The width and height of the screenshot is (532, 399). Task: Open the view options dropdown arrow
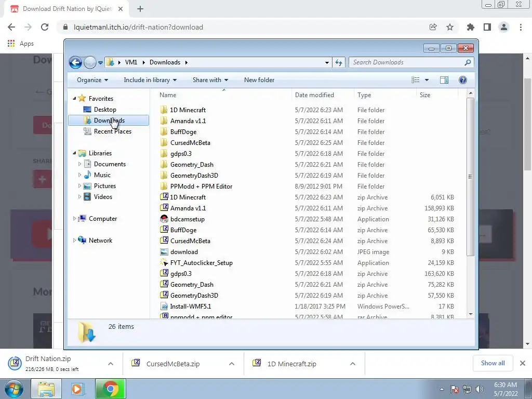click(x=427, y=80)
